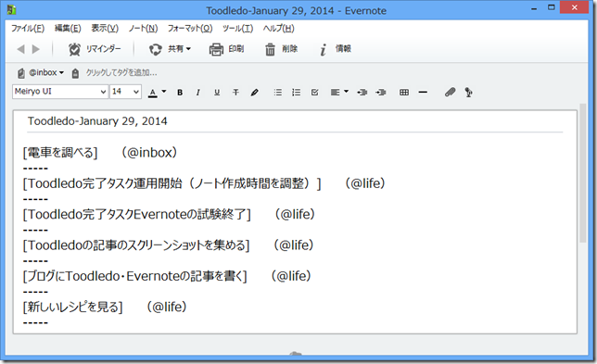597x364 pixels.
Task: Click the highlighter pen icon
Action: click(x=255, y=92)
